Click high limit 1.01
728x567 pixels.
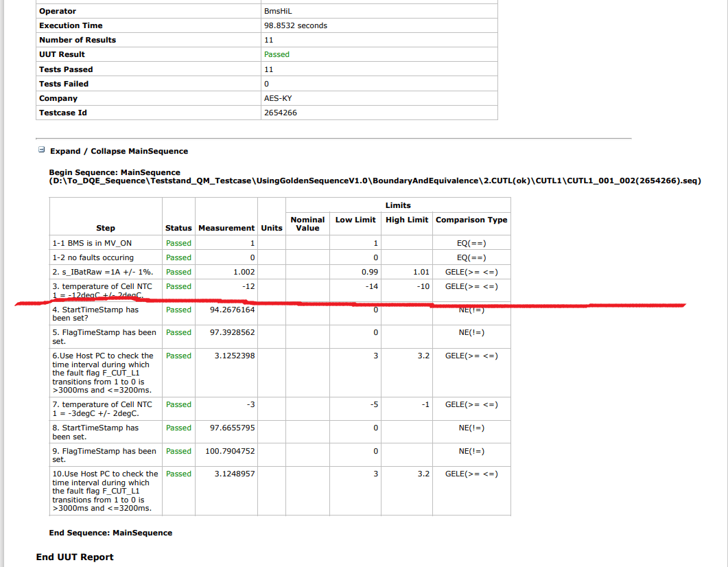(x=421, y=272)
